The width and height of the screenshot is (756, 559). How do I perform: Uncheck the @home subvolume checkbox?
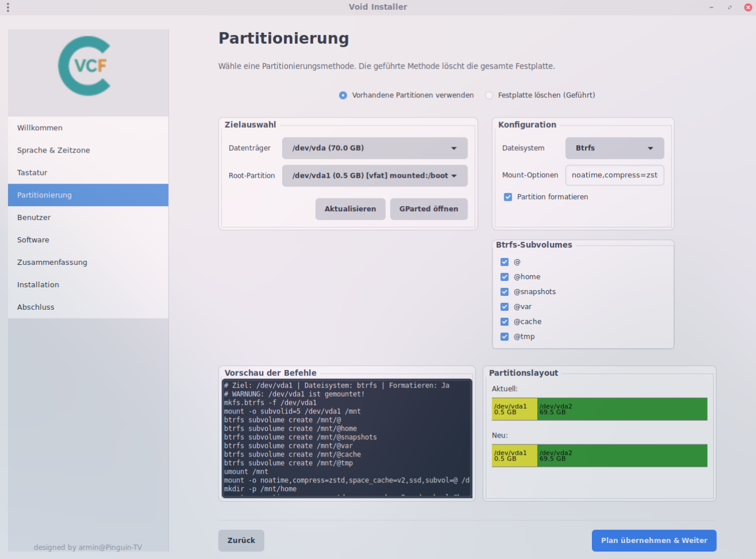(504, 277)
